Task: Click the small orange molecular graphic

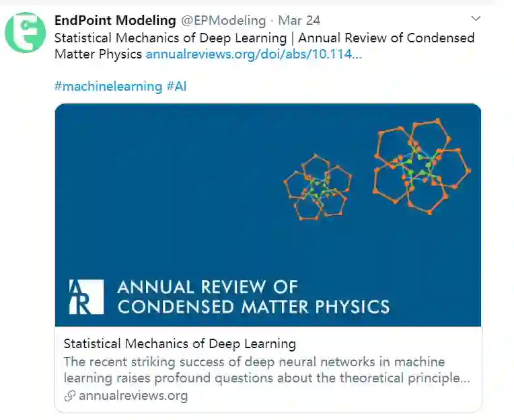Action: click(317, 187)
